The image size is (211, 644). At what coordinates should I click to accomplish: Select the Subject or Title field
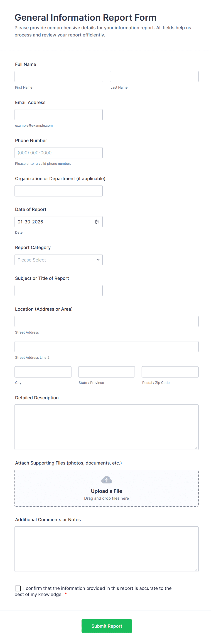pos(58,291)
